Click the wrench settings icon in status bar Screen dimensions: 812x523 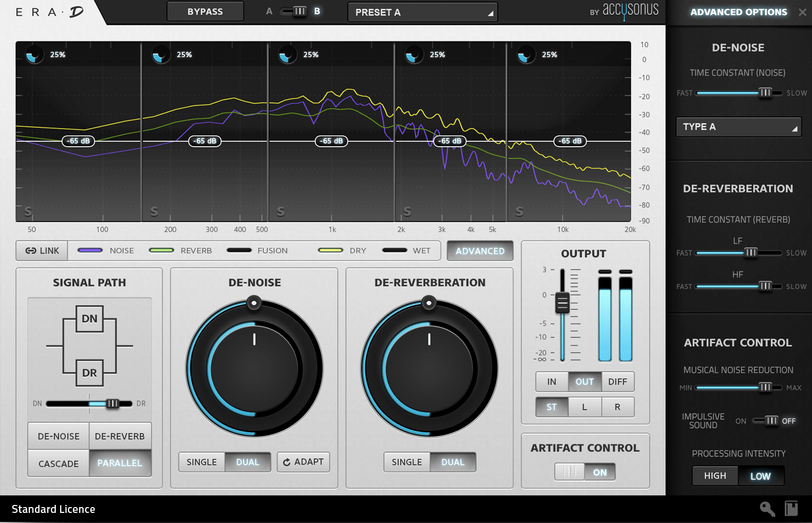[x=767, y=509]
